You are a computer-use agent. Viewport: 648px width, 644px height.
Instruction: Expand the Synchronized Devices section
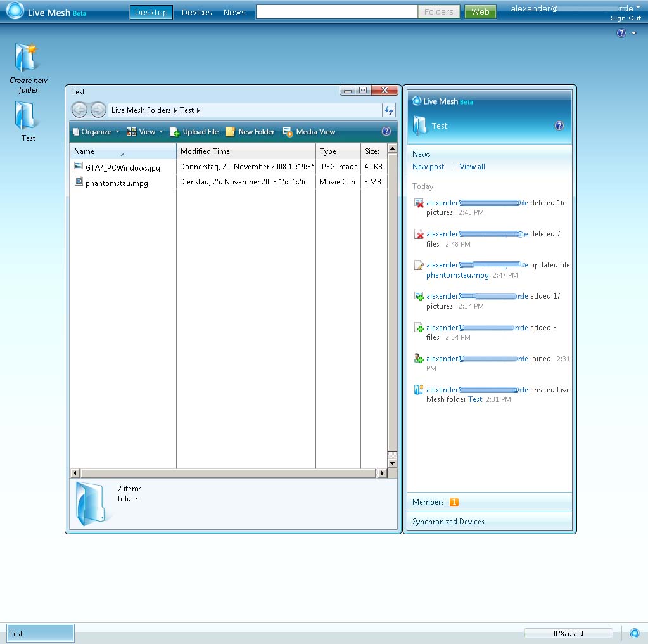(x=448, y=522)
